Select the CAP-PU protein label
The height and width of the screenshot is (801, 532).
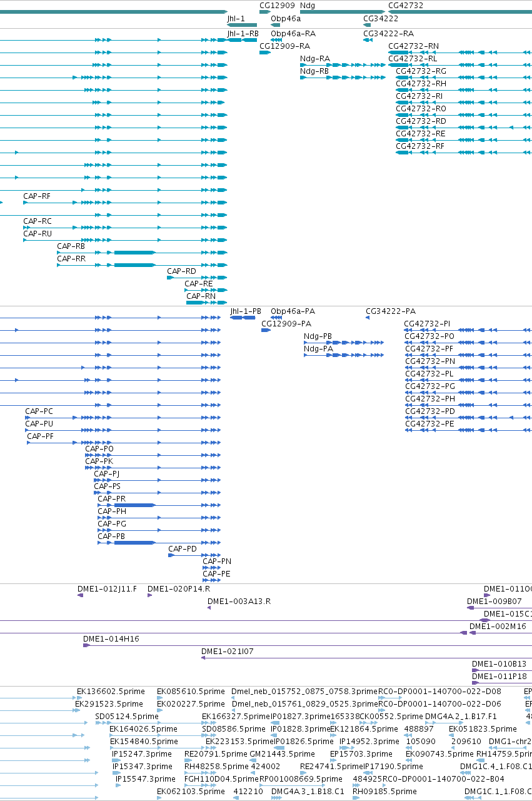39,424
